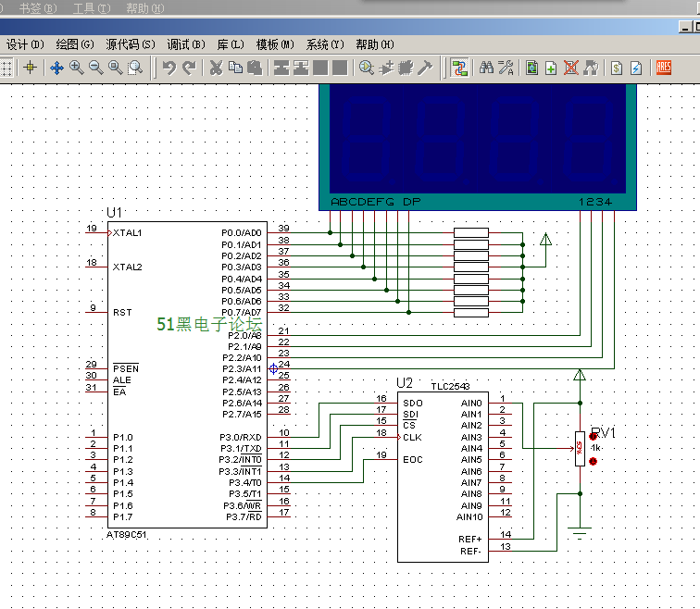The width and height of the screenshot is (700, 609).
Task: Toggle the false origin crosshair tool
Action: [x=31, y=68]
